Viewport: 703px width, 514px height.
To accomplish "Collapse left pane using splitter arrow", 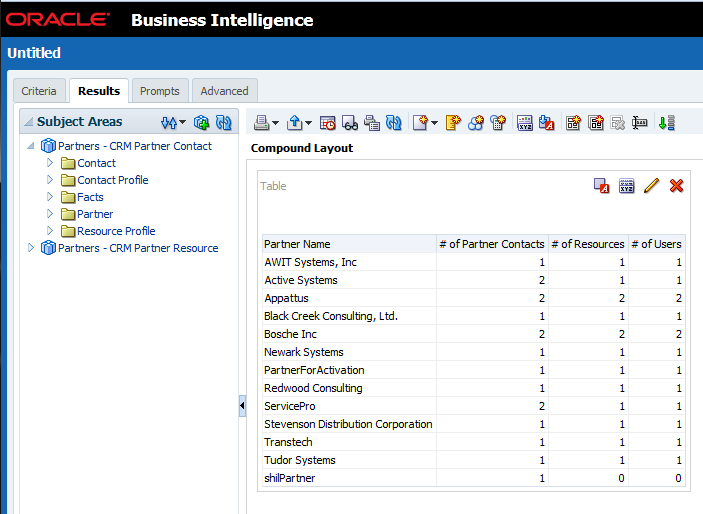I will [x=242, y=406].
